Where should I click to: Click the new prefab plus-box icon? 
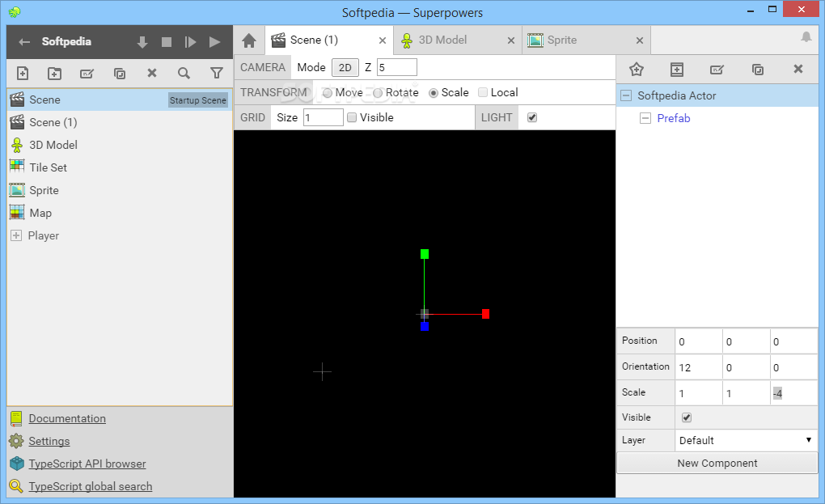677,70
